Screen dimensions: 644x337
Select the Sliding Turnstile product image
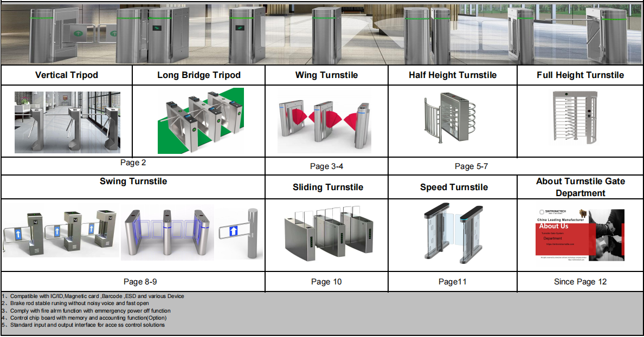click(x=326, y=235)
